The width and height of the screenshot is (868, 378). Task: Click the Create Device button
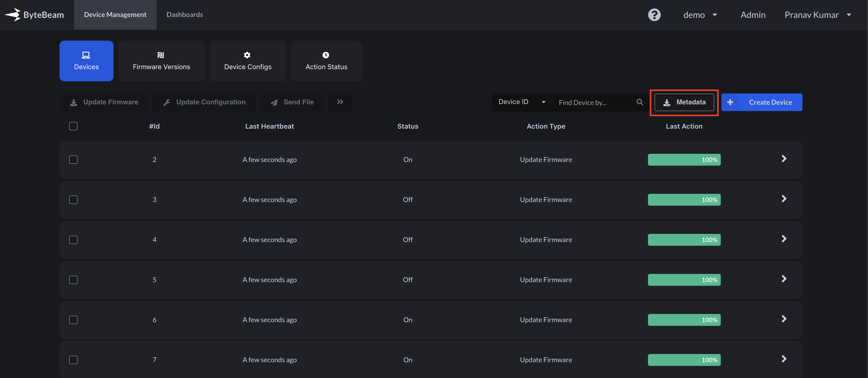tap(761, 102)
